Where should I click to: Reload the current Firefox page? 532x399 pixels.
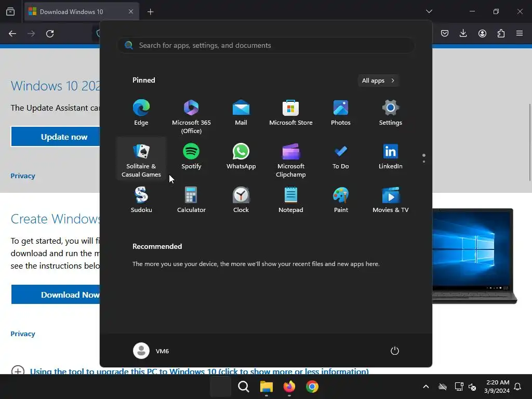pyautogui.click(x=50, y=34)
